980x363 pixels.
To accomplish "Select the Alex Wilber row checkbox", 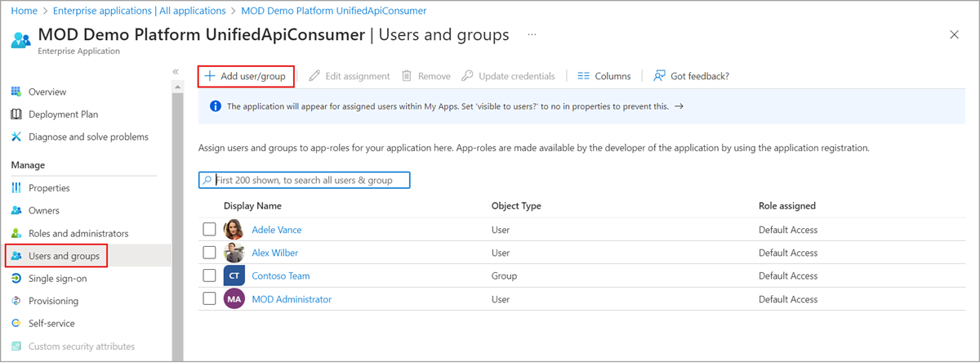I will tap(209, 253).
